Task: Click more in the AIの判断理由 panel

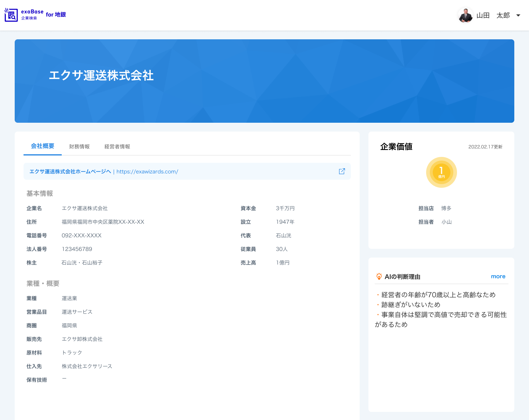Action: 498,276
